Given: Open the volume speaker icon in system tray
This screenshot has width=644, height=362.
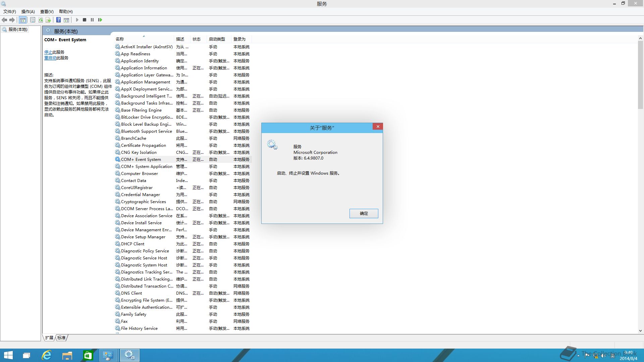Looking at the screenshot, I should coord(604,356).
